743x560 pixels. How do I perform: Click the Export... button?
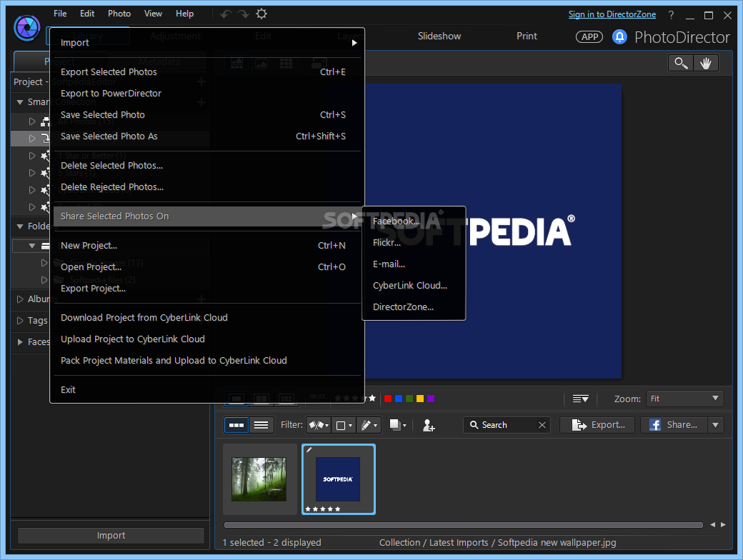599,425
